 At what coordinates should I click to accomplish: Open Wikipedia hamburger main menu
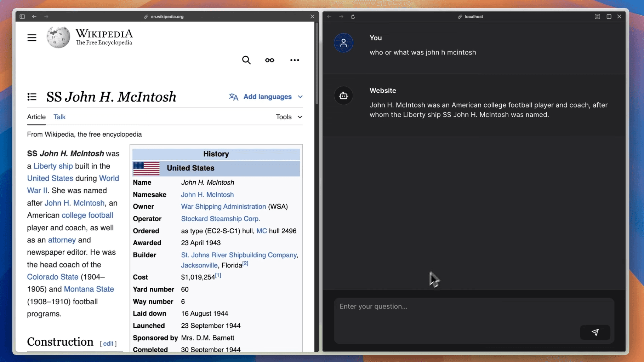coord(32,38)
